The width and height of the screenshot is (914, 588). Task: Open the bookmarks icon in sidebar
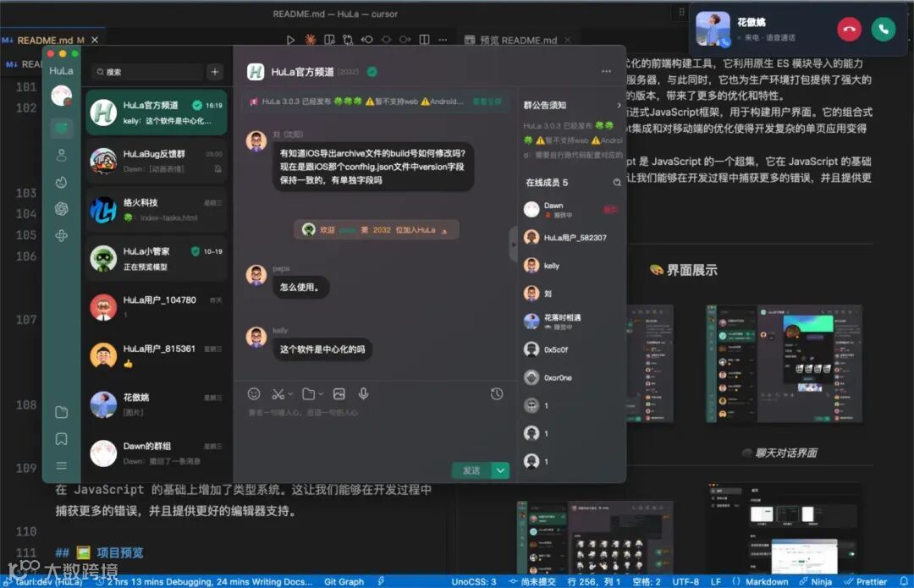61,439
